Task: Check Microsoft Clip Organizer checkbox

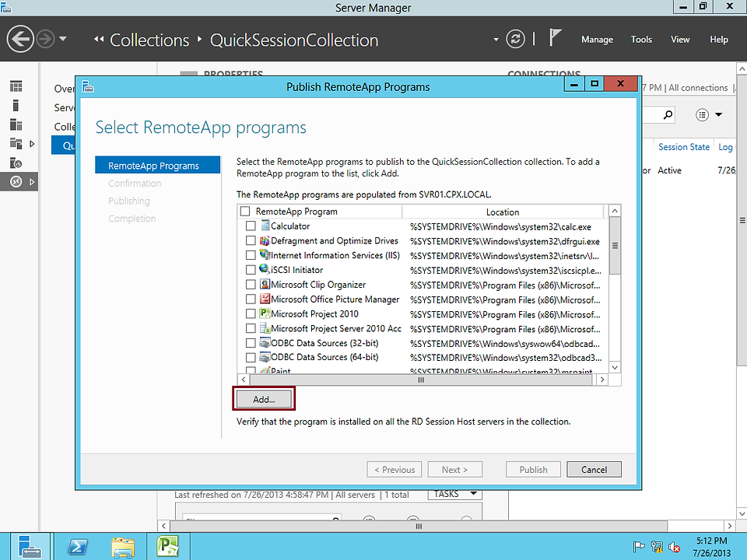Action: (x=251, y=285)
